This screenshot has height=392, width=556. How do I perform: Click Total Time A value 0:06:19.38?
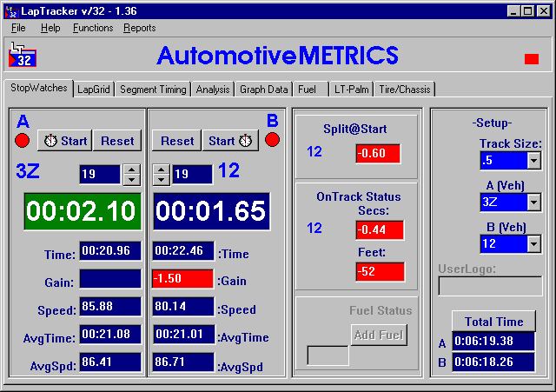tap(493, 342)
